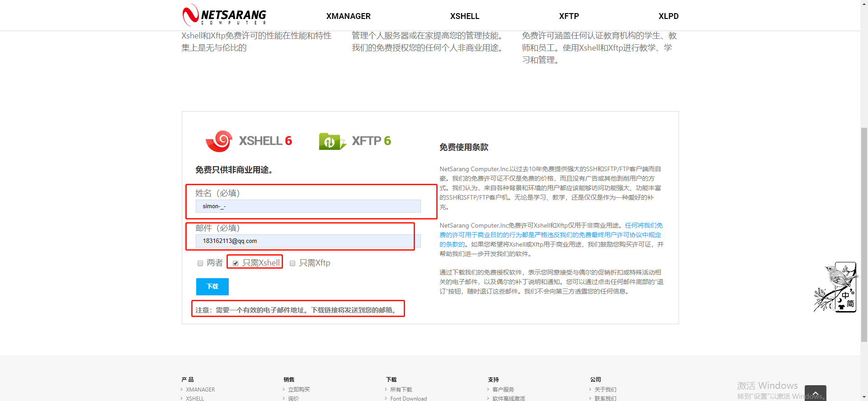This screenshot has height=401, width=868.
Task: Click the NetSarang Computer logo
Action: (x=224, y=15)
